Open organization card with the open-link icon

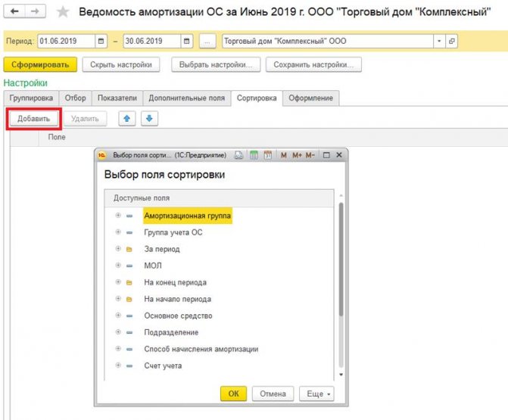point(452,41)
